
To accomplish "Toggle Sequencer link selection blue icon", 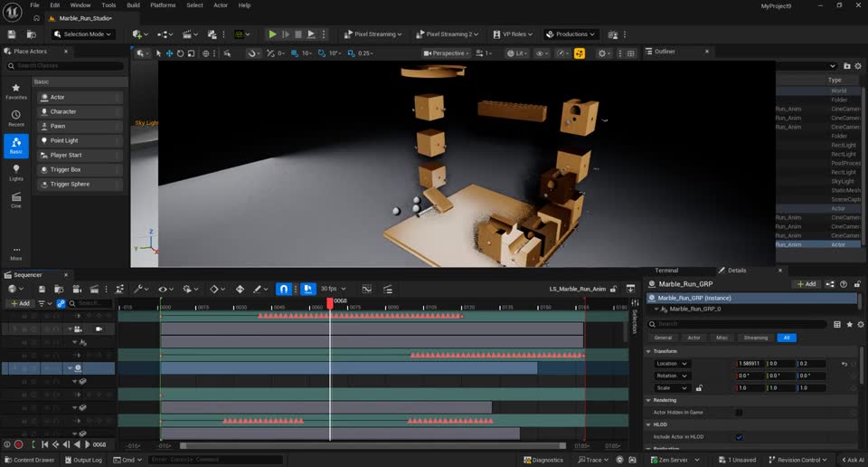I will pyautogui.click(x=61, y=303).
